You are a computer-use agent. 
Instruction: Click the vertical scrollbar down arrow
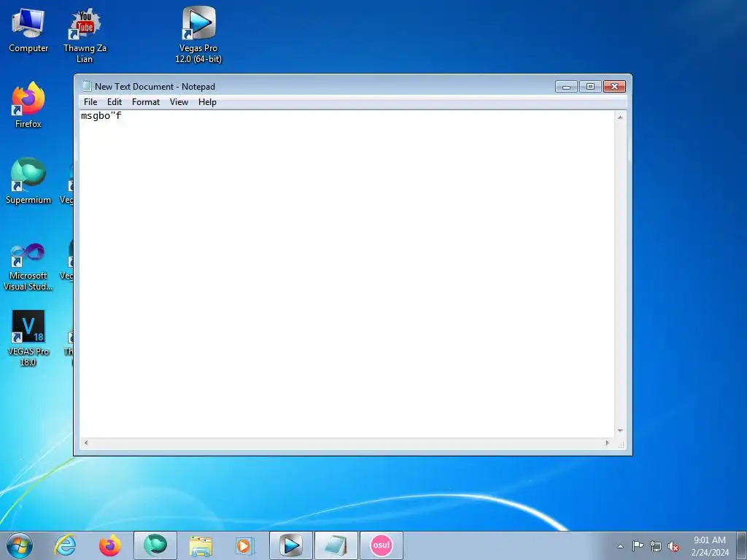[x=620, y=431]
